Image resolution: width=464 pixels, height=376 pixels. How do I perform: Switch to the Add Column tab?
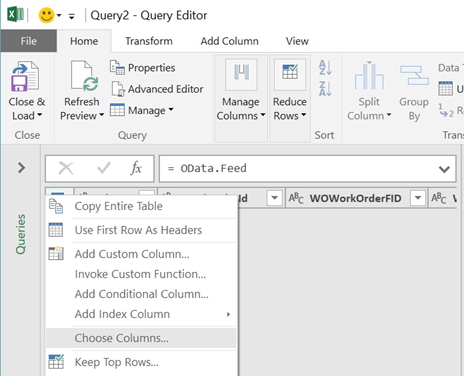click(229, 41)
